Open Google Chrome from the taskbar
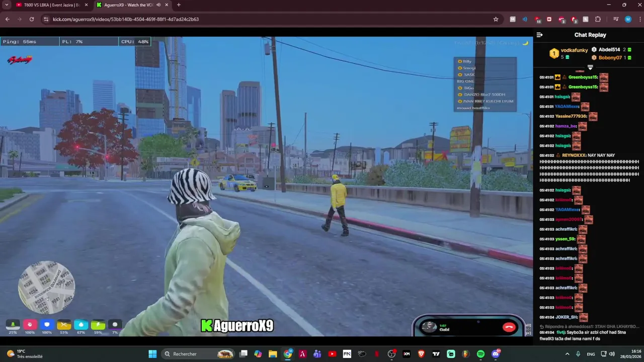The height and width of the screenshot is (362, 644). coord(288,354)
